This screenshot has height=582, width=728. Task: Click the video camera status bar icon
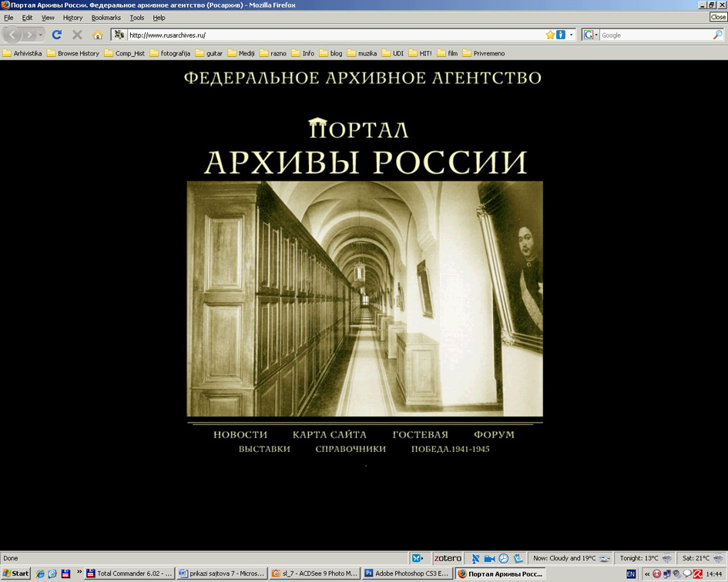(489, 558)
